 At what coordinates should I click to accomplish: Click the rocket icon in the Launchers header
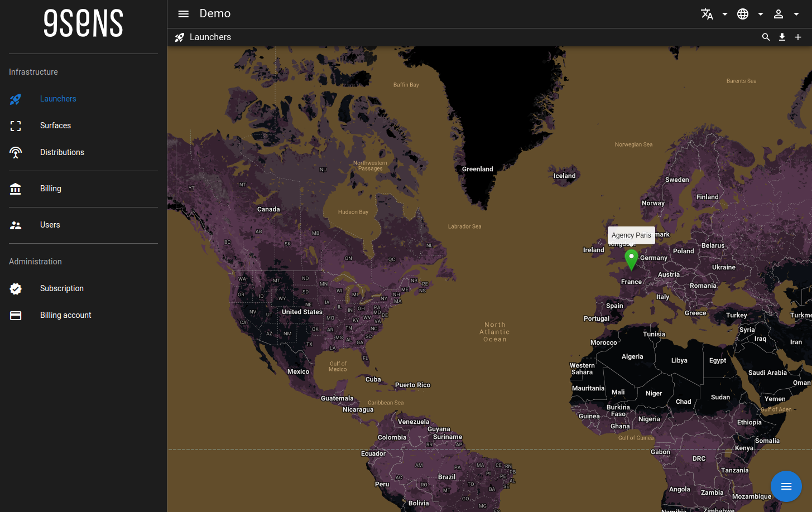(179, 37)
